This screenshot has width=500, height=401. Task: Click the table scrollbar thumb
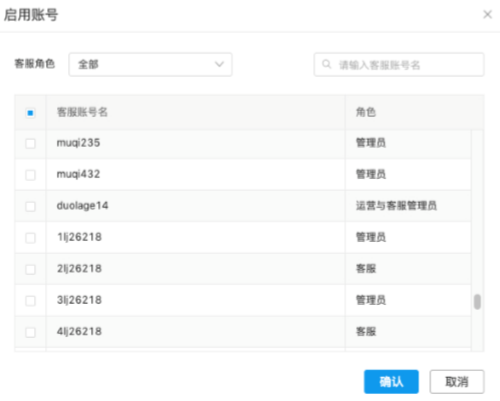[477, 302]
